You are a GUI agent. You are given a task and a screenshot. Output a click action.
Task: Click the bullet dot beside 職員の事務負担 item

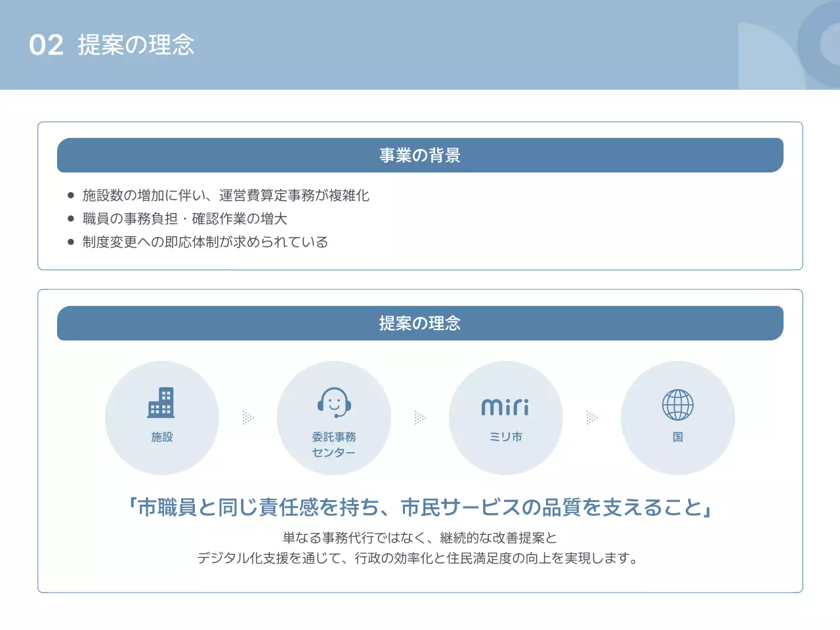(70, 217)
